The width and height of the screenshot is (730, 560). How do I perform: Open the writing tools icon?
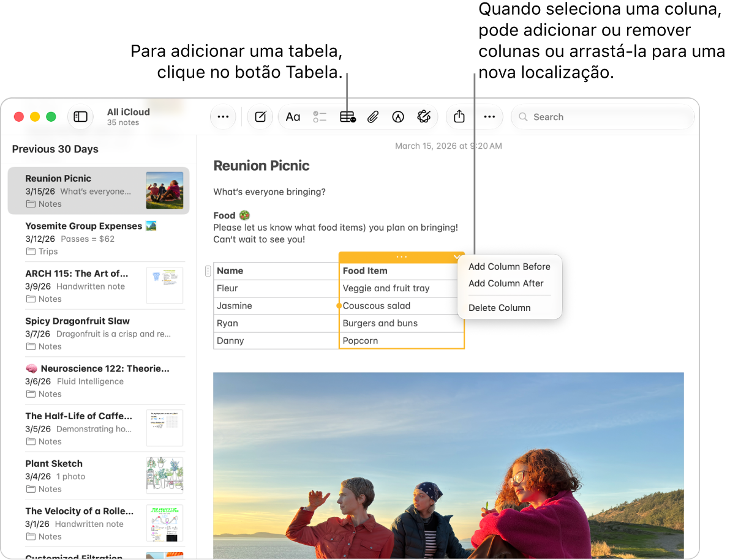click(x=424, y=117)
